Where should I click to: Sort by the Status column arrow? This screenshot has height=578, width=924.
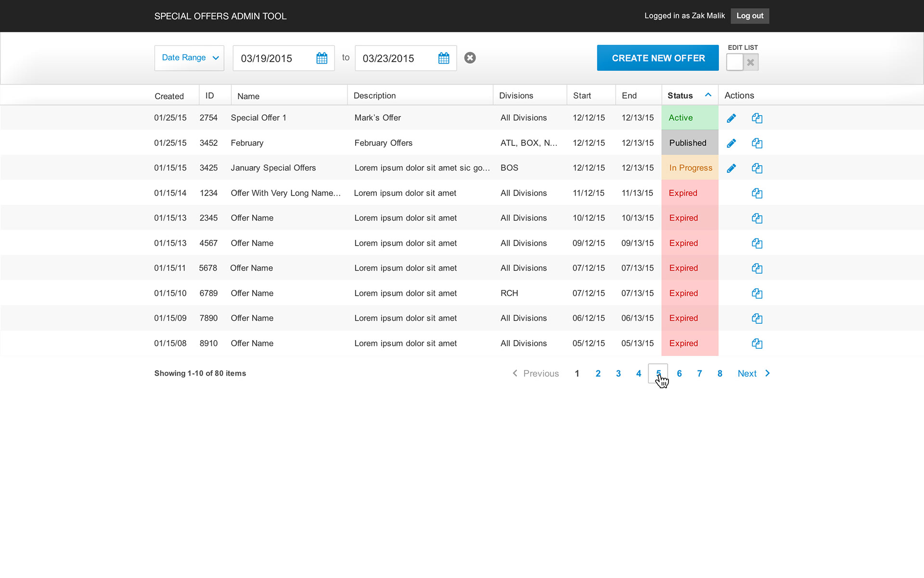pos(708,95)
